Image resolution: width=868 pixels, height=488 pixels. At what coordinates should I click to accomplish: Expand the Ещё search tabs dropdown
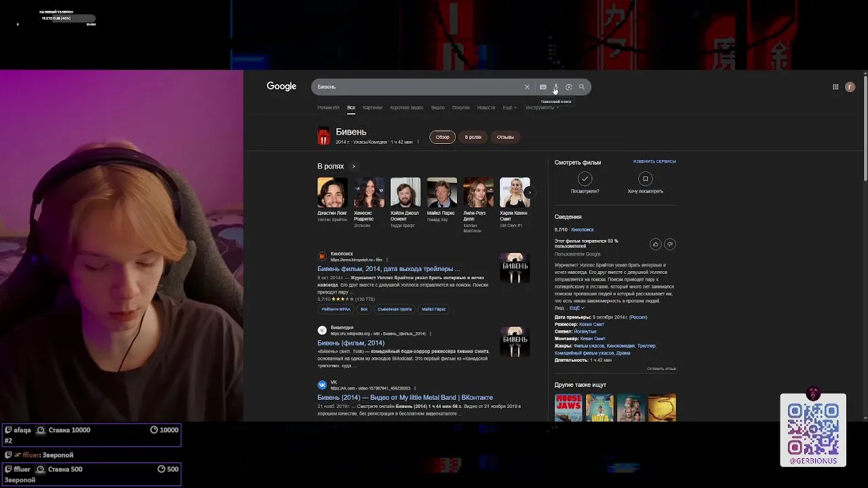[x=509, y=108]
